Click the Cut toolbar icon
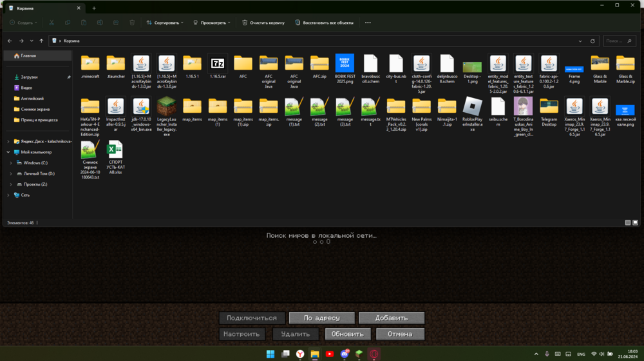The image size is (644, 361). point(52,23)
